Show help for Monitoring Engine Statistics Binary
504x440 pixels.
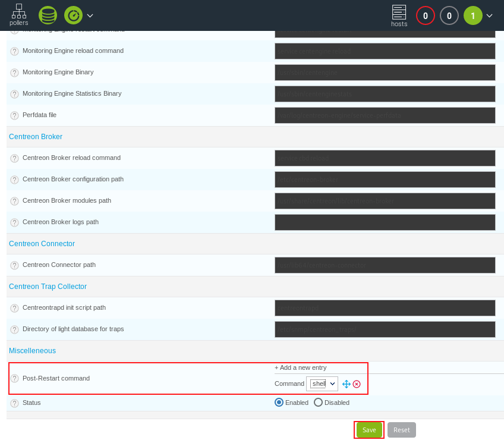14,94
